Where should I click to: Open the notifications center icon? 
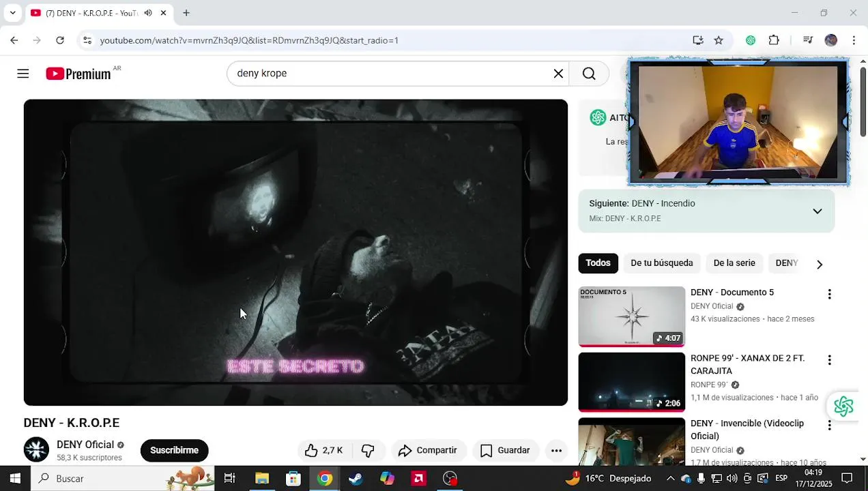[x=847, y=478]
